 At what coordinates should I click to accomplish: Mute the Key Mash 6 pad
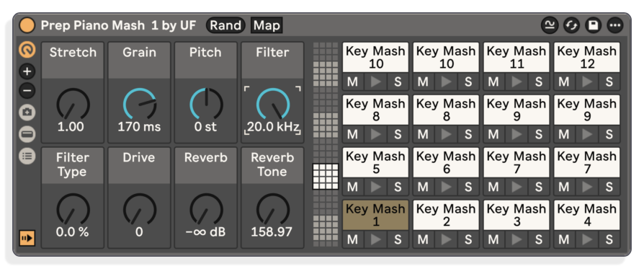[424, 187]
